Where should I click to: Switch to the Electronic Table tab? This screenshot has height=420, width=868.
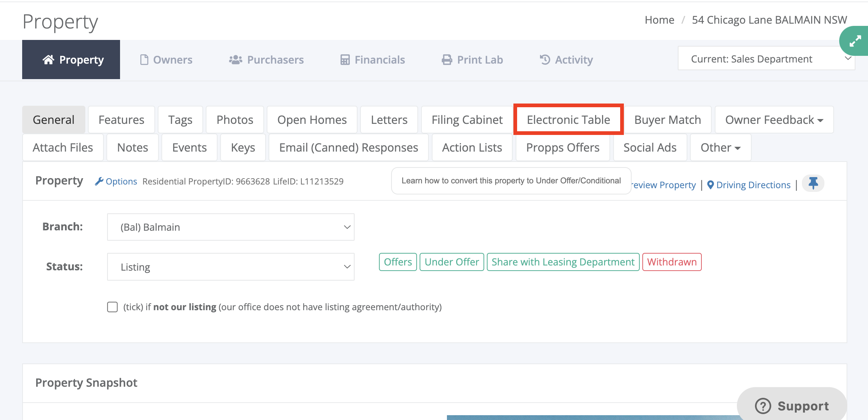[568, 120]
